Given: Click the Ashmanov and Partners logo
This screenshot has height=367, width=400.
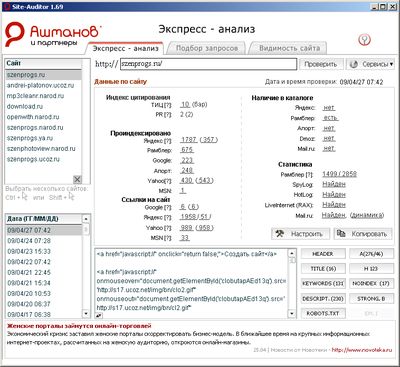Looking at the screenshot, I should point(52,35).
